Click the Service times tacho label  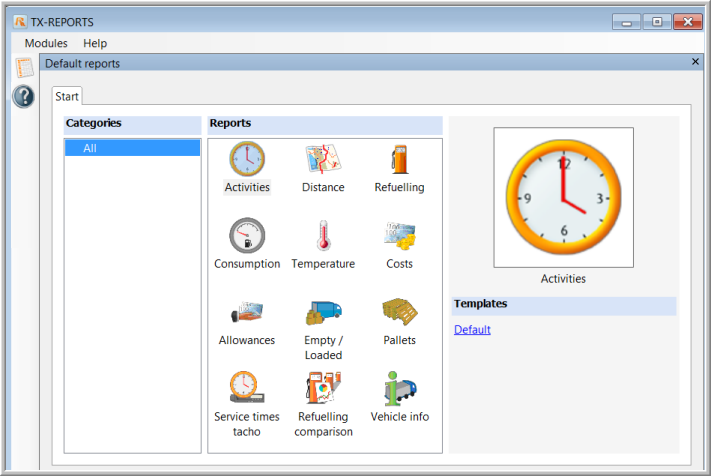pyautogui.click(x=247, y=424)
